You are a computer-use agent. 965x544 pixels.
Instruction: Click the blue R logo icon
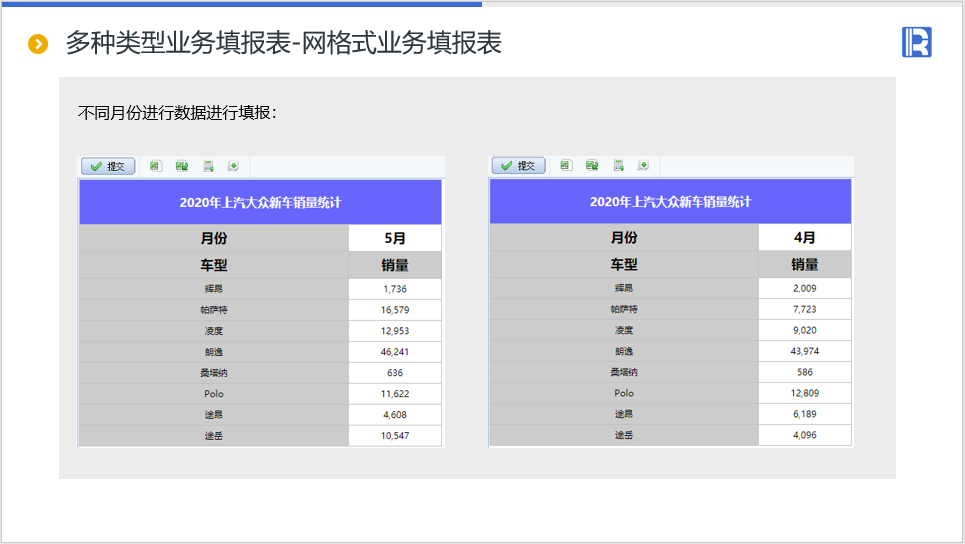pos(917,42)
